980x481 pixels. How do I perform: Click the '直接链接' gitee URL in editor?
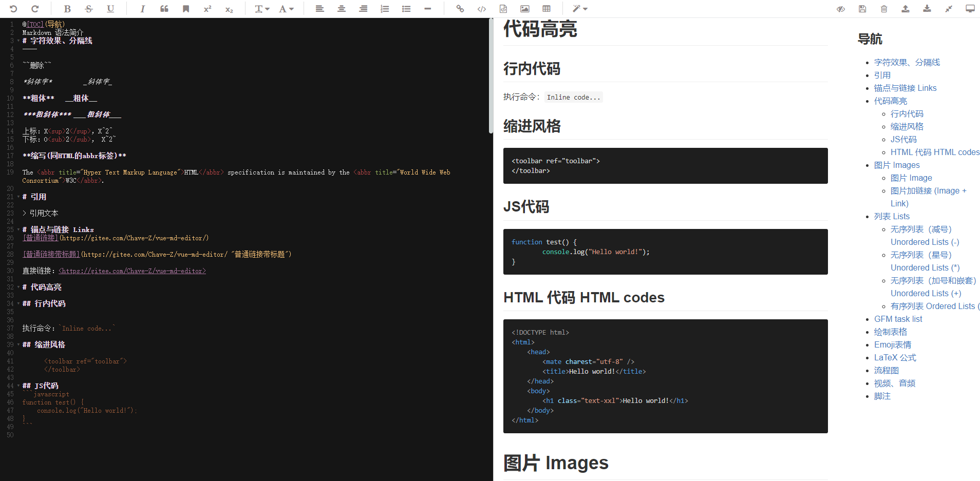tap(132, 271)
